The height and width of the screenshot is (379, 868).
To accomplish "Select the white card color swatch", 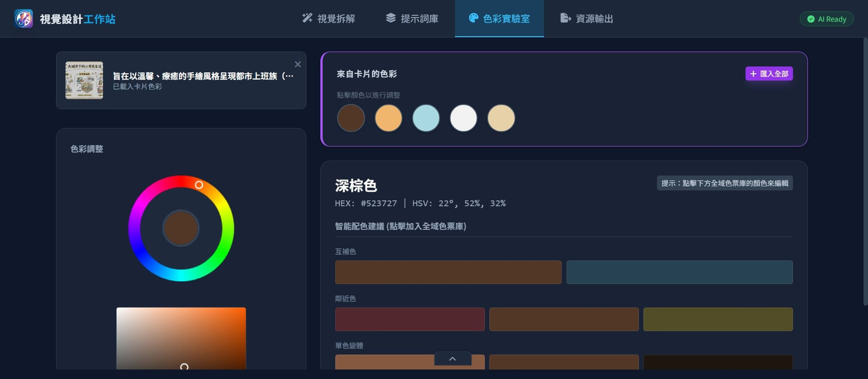I will point(463,118).
